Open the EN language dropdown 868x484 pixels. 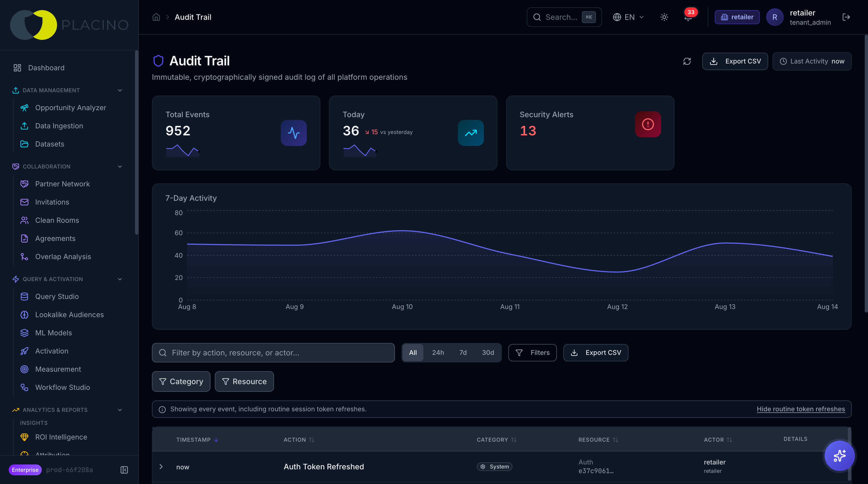(x=628, y=17)
